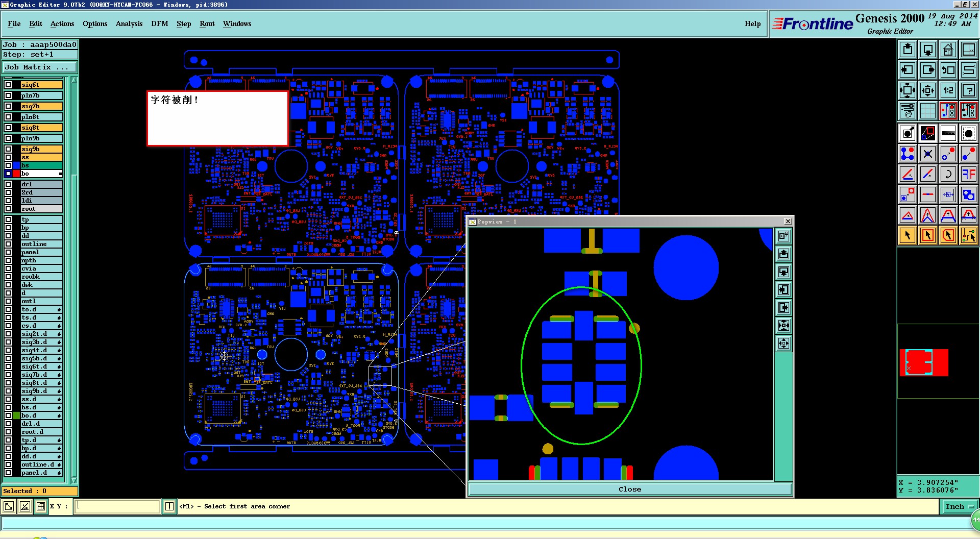
Task: Click the pan right icon
Action: 928,70
